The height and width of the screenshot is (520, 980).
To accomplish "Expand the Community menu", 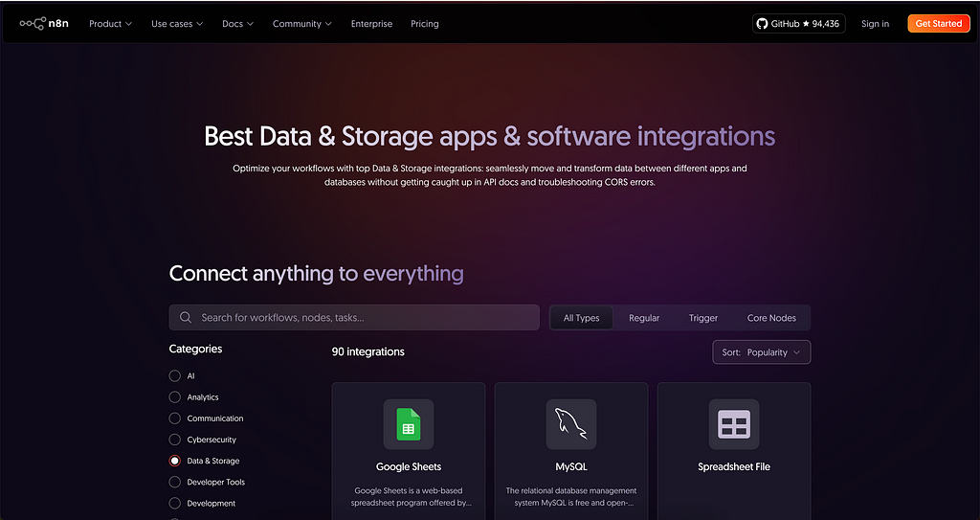I will click(x=302, y=24).
